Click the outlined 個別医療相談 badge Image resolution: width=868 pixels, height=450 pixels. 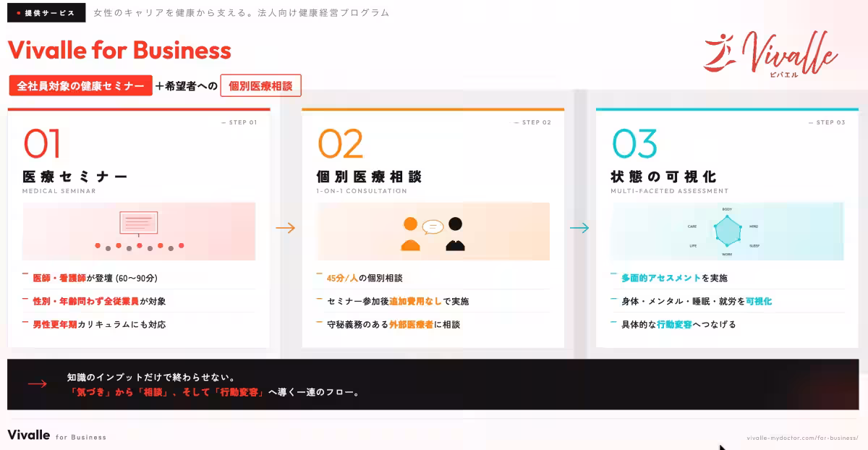pos(260,85)
